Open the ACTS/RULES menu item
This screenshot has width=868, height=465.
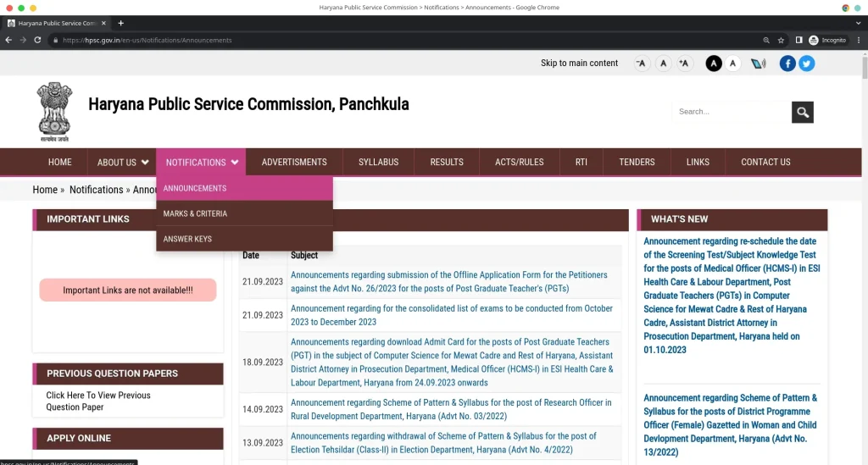point(520,162)
